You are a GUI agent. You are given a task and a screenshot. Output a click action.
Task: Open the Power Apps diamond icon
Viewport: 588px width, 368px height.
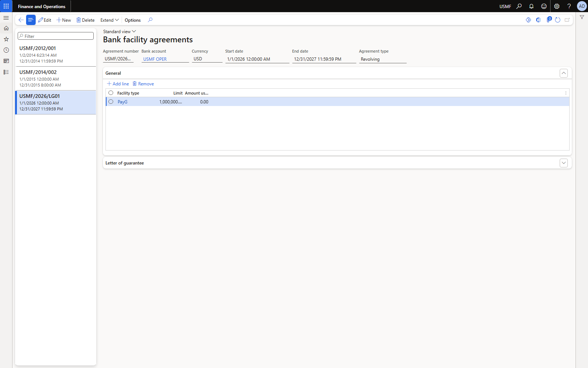pos(528,20)
